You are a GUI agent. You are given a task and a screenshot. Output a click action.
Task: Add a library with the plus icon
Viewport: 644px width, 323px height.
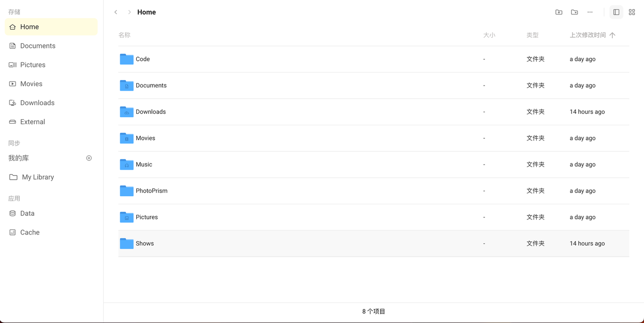(x=89, y=158)
